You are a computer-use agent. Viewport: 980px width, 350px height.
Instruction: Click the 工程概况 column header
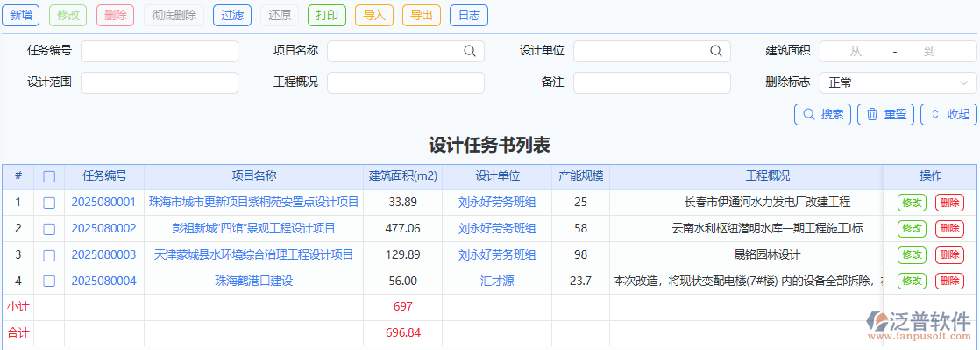point(768,176)
